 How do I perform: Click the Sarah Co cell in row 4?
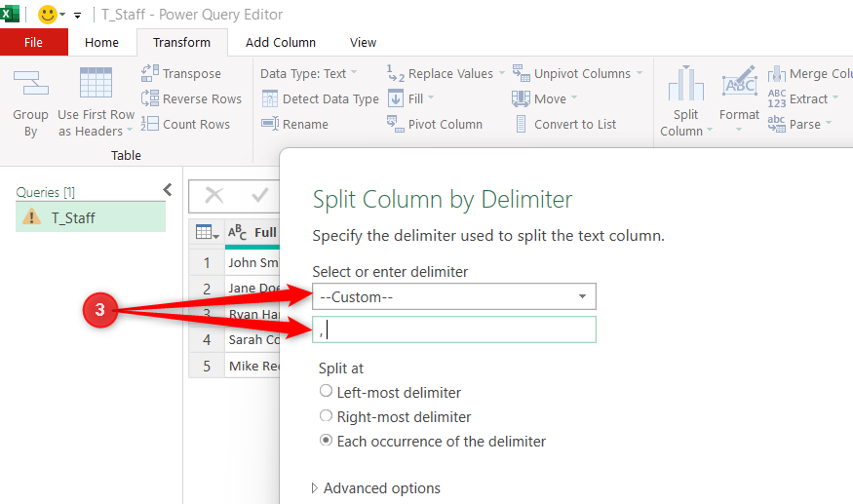252,339
